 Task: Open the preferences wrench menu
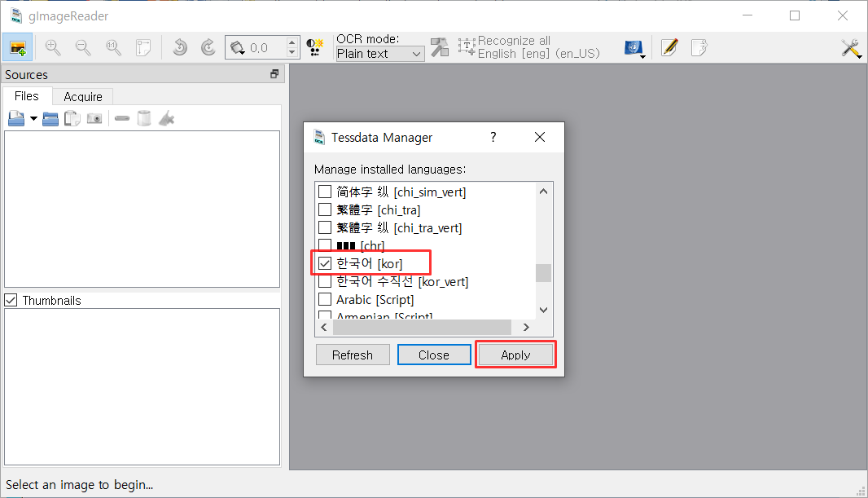point(851,48)
